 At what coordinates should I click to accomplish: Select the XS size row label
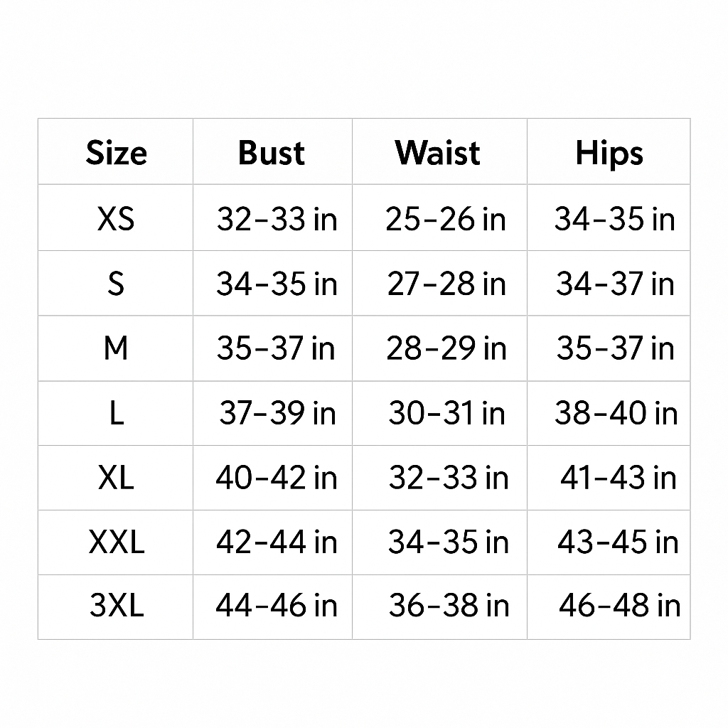tap(116, 219)
